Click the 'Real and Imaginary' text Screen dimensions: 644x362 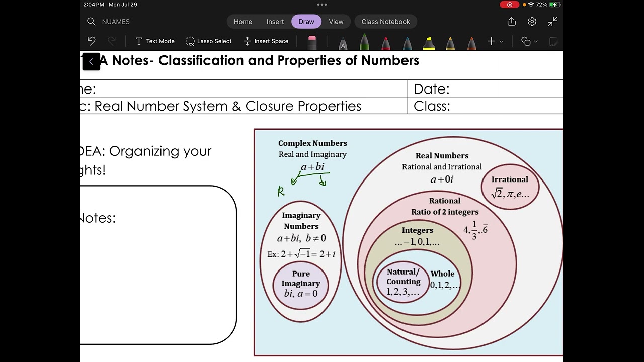tap(312, 154)
